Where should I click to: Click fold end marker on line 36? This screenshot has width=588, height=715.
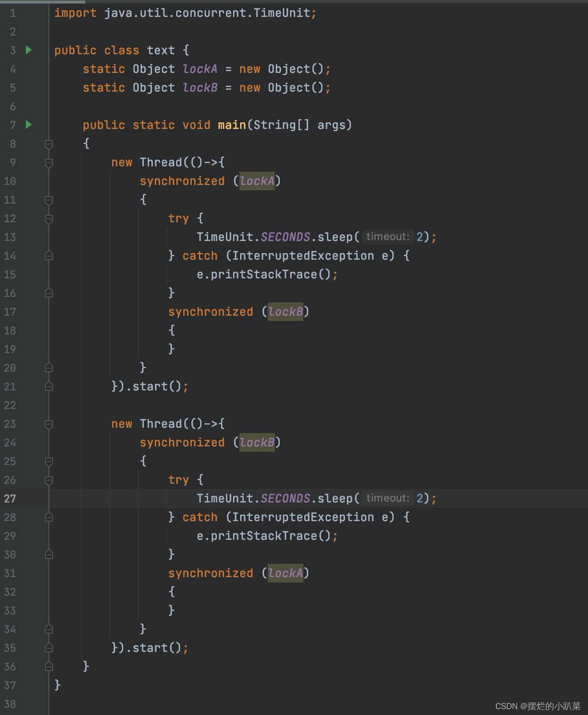pos(49,667)
